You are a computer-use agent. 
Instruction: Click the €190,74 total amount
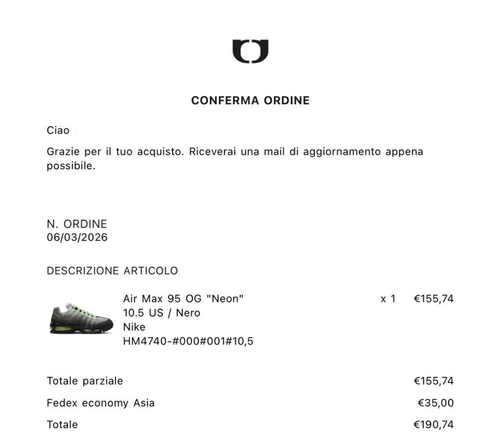(434, 425)
